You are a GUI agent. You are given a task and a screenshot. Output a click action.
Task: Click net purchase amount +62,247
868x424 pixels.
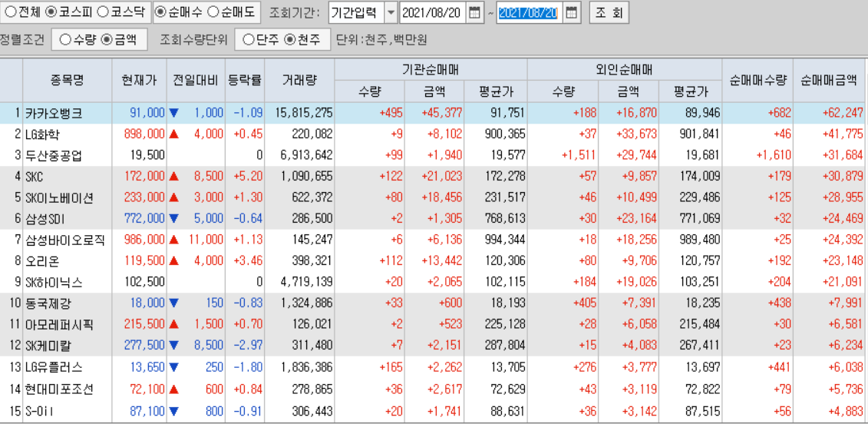click(x=843, y=113)
